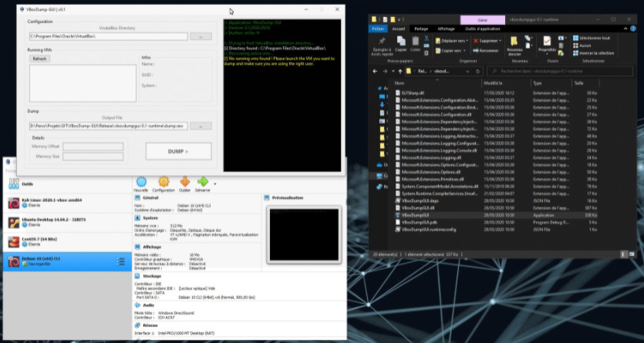Open Démarrer dropdown arrow in VirtualBox

point(215,183)
